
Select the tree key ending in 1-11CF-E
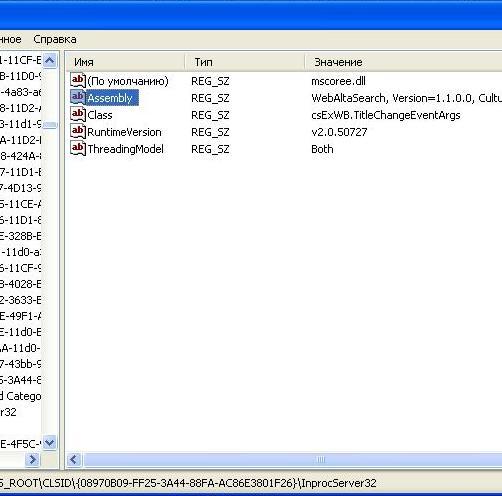click(x=21, y=60)
